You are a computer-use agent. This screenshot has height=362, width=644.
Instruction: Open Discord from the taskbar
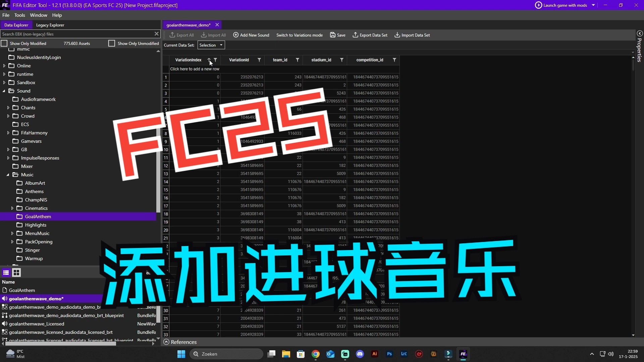tap(360, 354)
